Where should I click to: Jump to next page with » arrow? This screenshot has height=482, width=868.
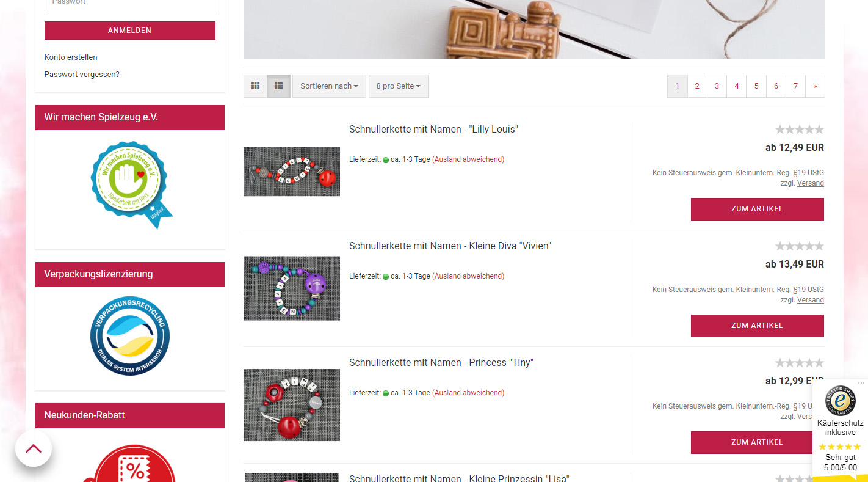click(815, 86)
